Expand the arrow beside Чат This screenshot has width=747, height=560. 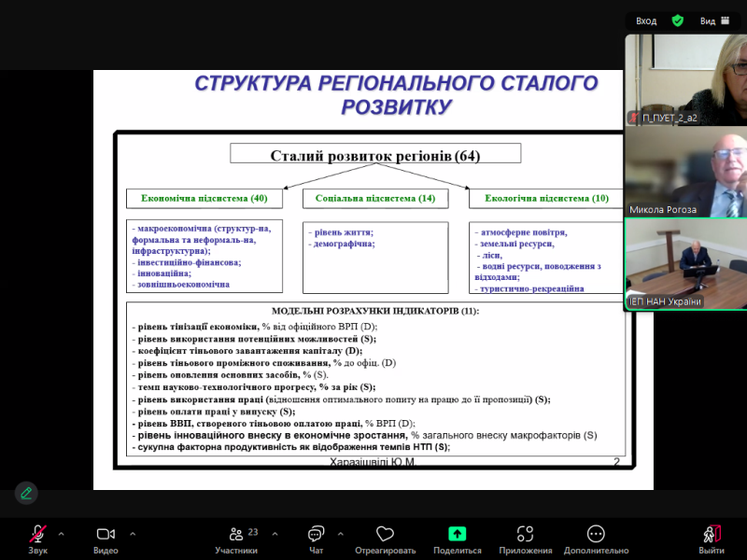click(x=339, y=534)
